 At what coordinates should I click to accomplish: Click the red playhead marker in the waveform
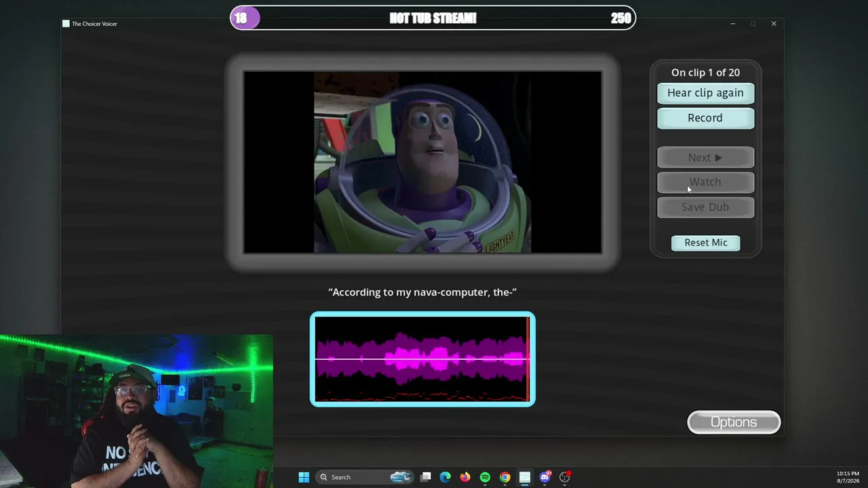point(528,359)
